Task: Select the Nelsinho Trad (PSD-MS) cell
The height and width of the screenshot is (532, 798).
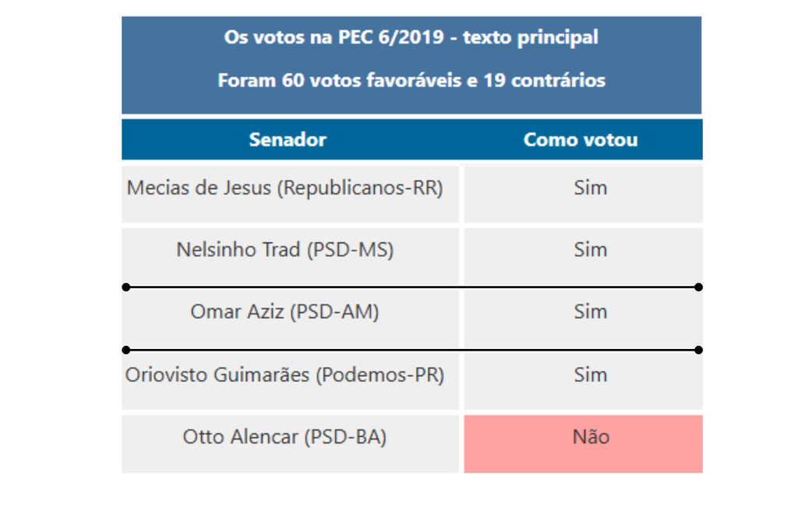Action: pos(290,256)
